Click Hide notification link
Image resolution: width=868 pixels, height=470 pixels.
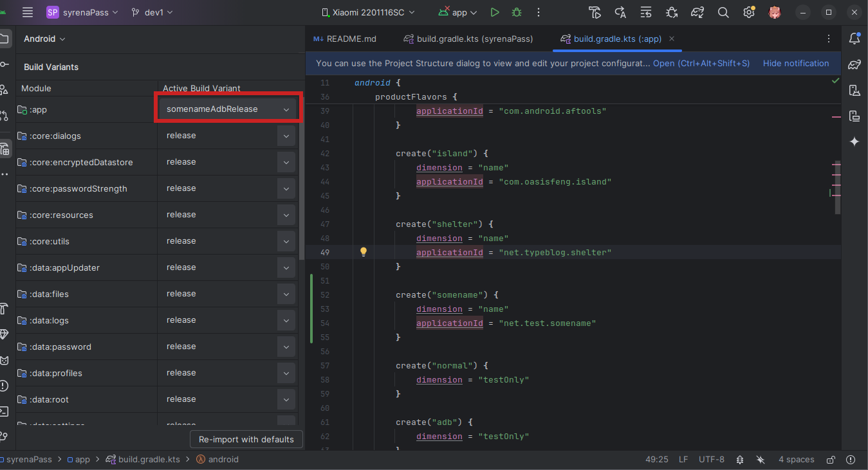(796, 63)
